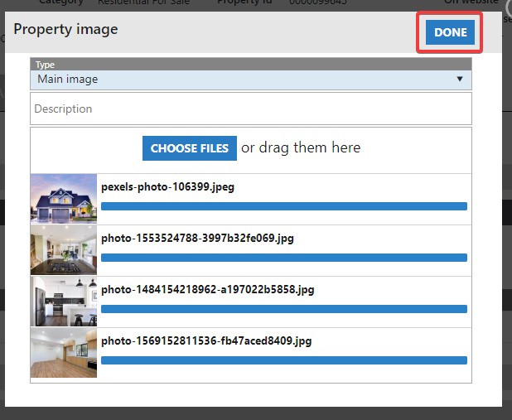512x420 pixels.
Task: Click the Property image dialog title
Action: (x=65, y=30)
